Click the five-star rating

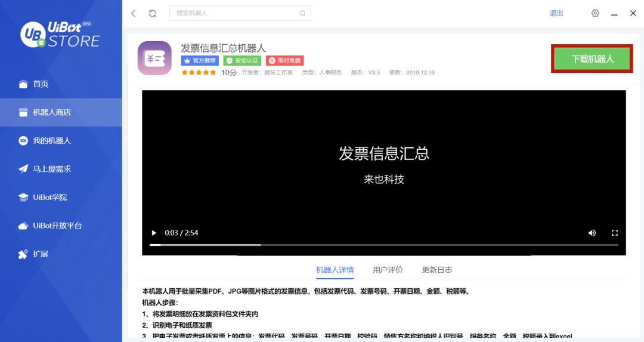tap(199, 72)
